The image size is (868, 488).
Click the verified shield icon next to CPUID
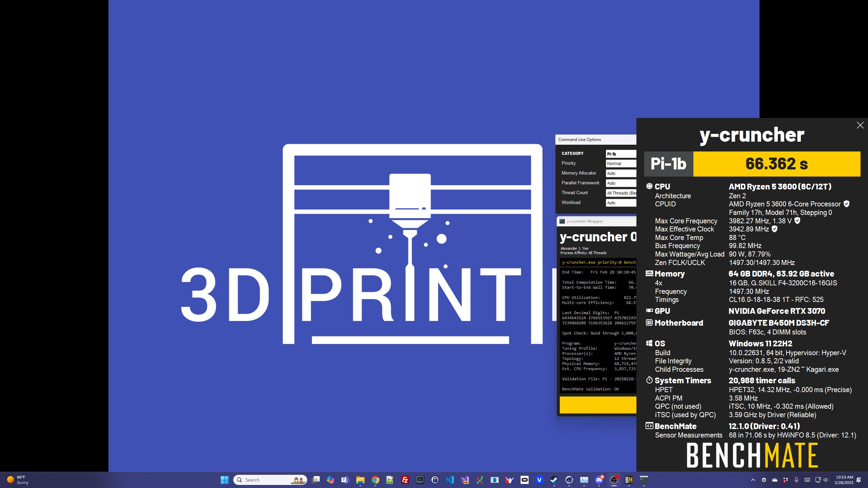click(x=846, y=204)
